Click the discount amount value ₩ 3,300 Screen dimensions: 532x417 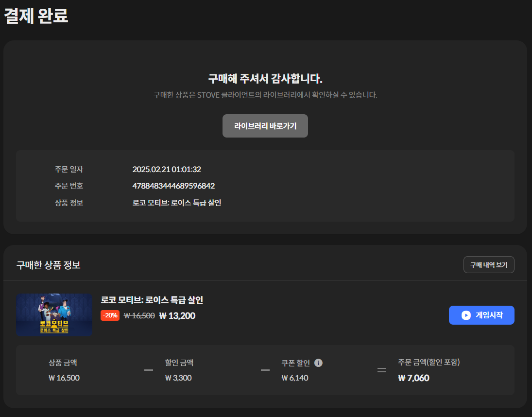click(x=178, y=378)
